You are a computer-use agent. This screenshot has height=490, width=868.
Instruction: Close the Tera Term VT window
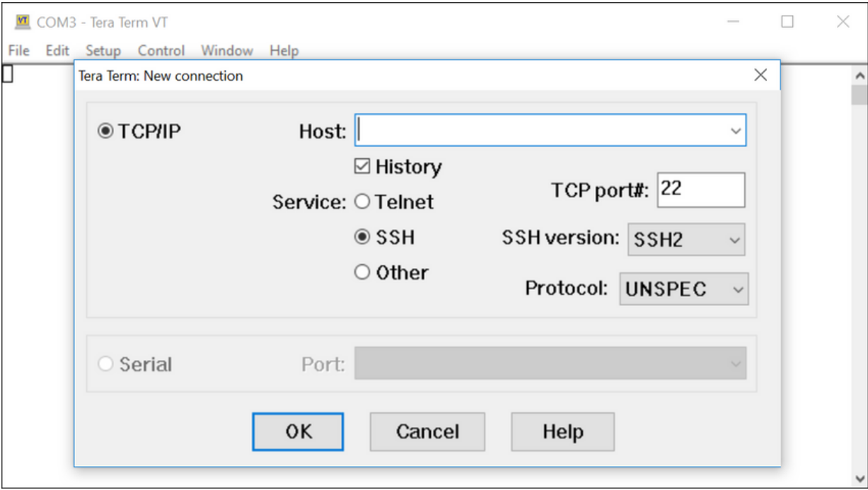[x=843, y=23]
